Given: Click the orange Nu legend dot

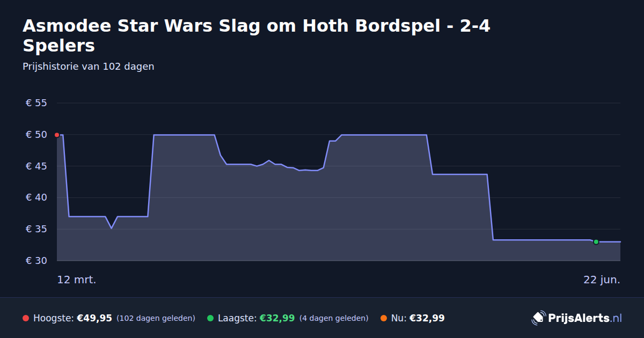Looking at the screenshot, I should click(384, 319).
